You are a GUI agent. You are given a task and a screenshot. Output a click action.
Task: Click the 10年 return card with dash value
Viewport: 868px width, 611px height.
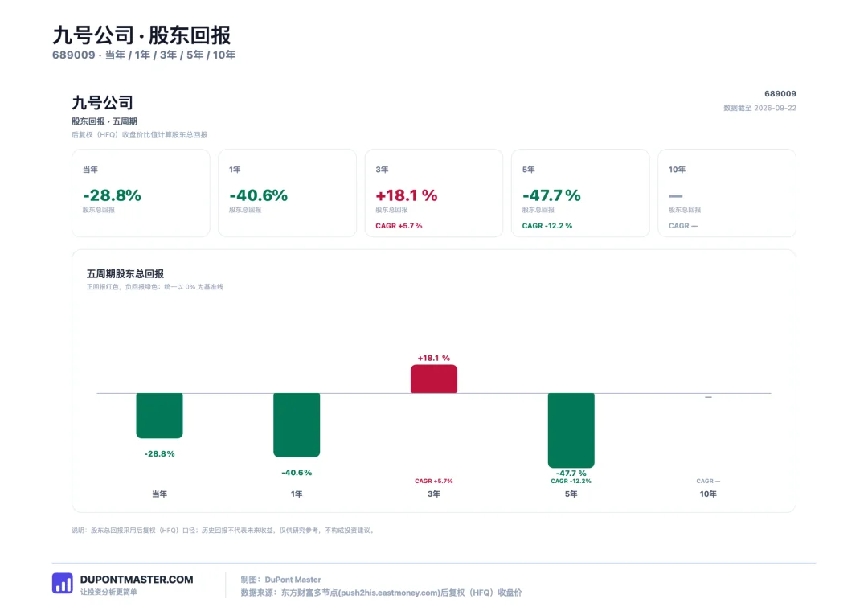(727, 193)
